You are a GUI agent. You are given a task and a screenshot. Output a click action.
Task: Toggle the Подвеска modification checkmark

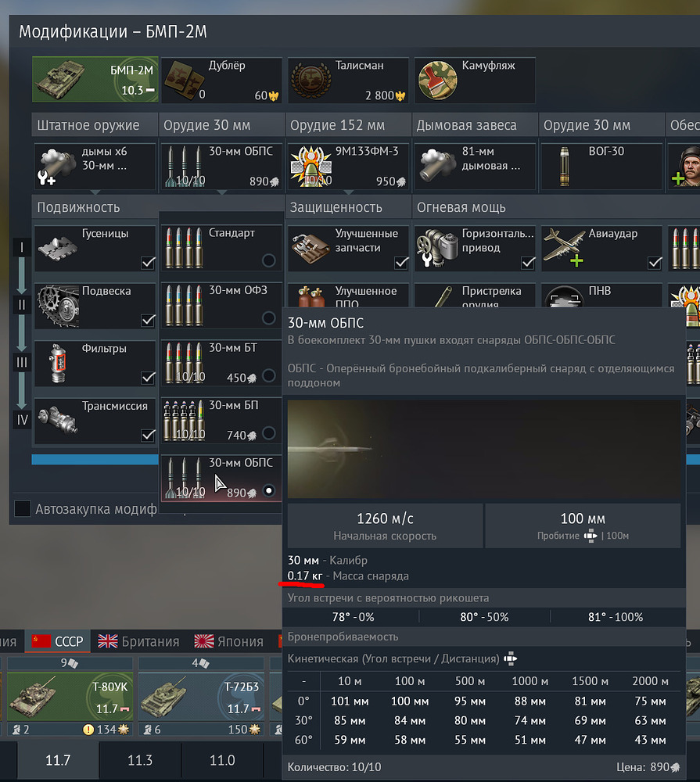(148, 320)
